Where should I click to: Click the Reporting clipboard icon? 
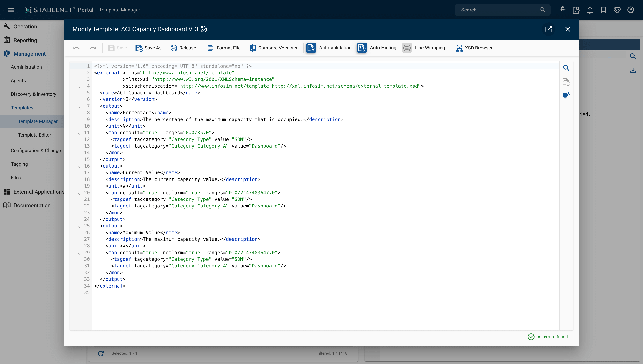(7, 40)
